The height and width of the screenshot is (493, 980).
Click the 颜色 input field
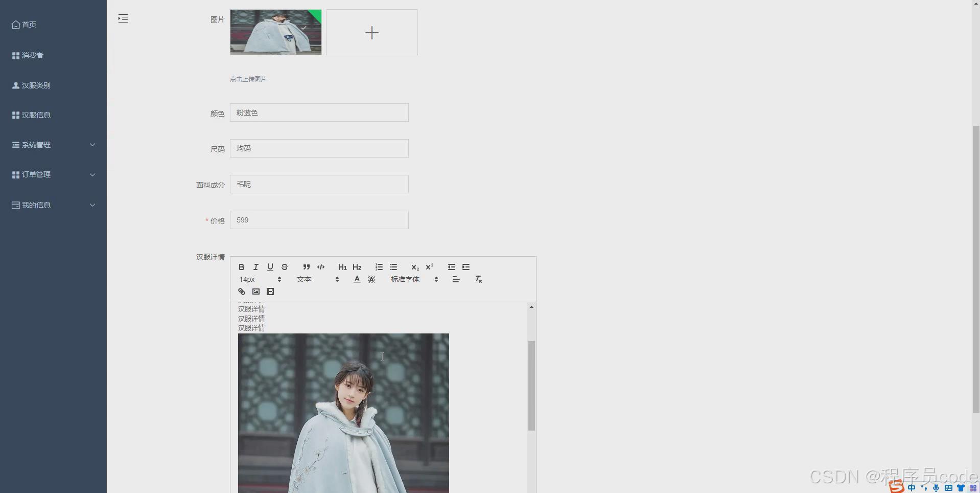[x=319, y=113]
